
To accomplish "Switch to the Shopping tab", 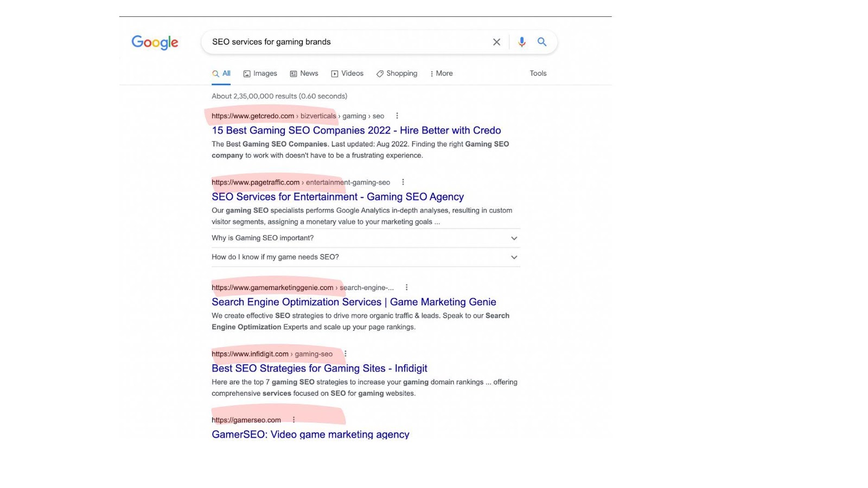I will tap(397, 74).
